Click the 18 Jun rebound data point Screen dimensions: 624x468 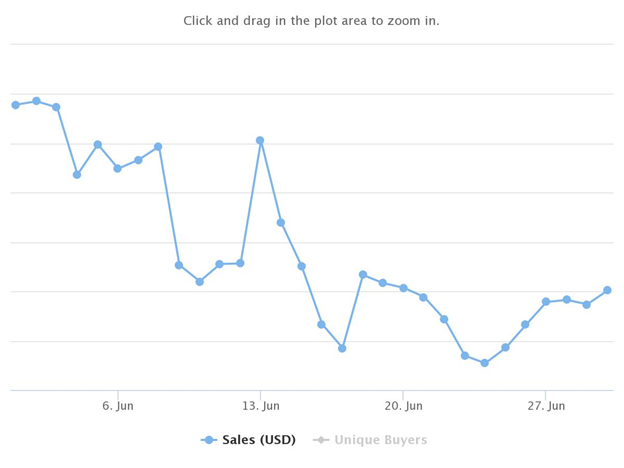tap(363, 275)
